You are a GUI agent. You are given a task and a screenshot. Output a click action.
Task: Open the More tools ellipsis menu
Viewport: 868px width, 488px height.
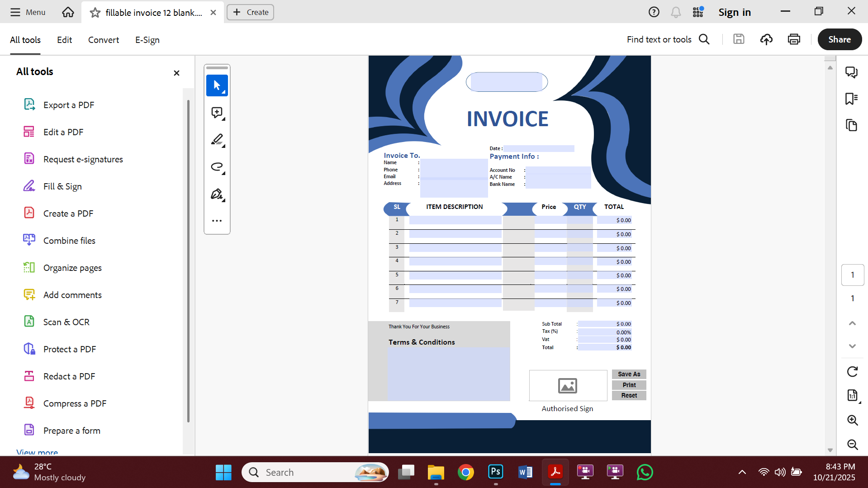[x=217, y=220]
